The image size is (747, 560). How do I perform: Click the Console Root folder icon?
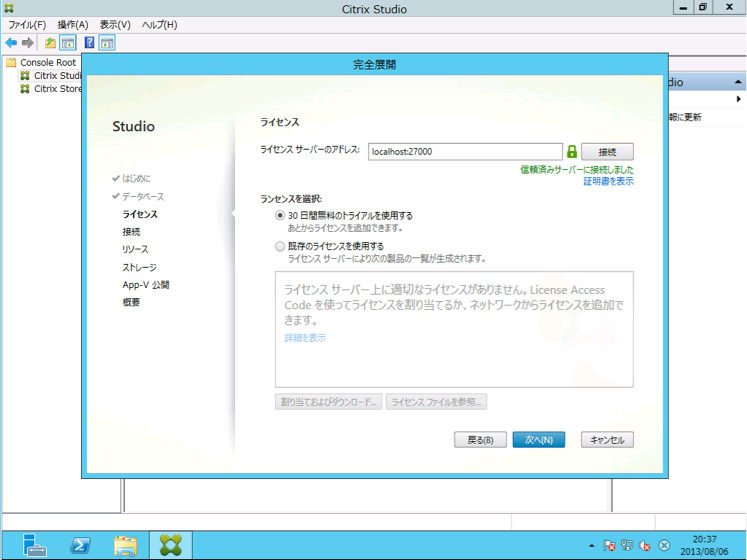click(11, 62)
